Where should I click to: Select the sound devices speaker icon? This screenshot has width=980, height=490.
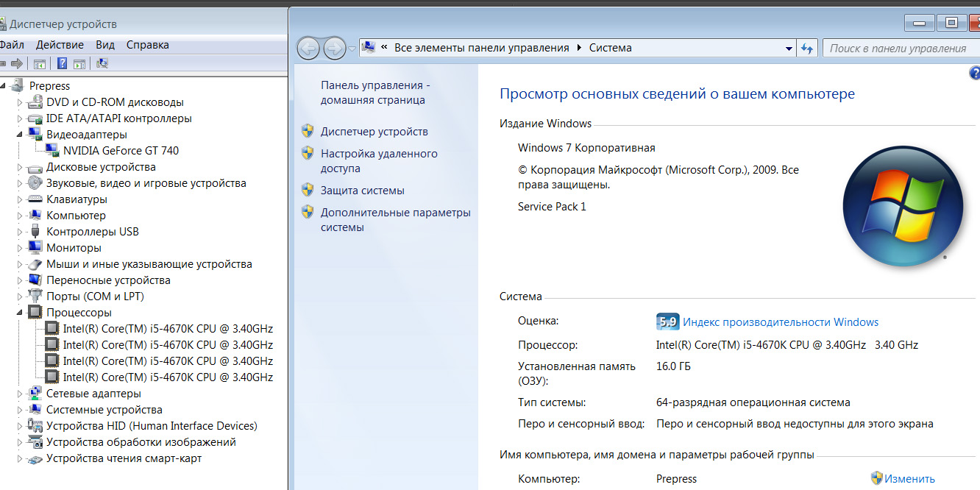click(x=35, y=183)
